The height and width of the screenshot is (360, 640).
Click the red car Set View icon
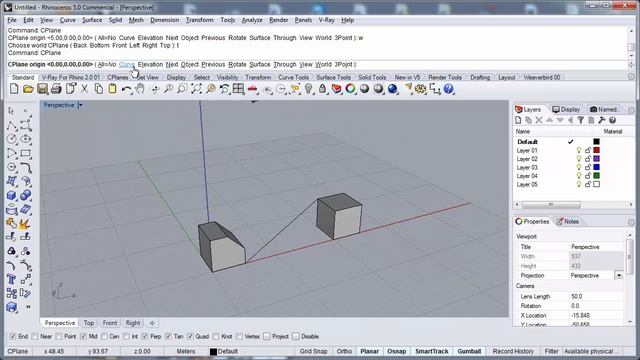pyautogui.click(x=253, y=89)
